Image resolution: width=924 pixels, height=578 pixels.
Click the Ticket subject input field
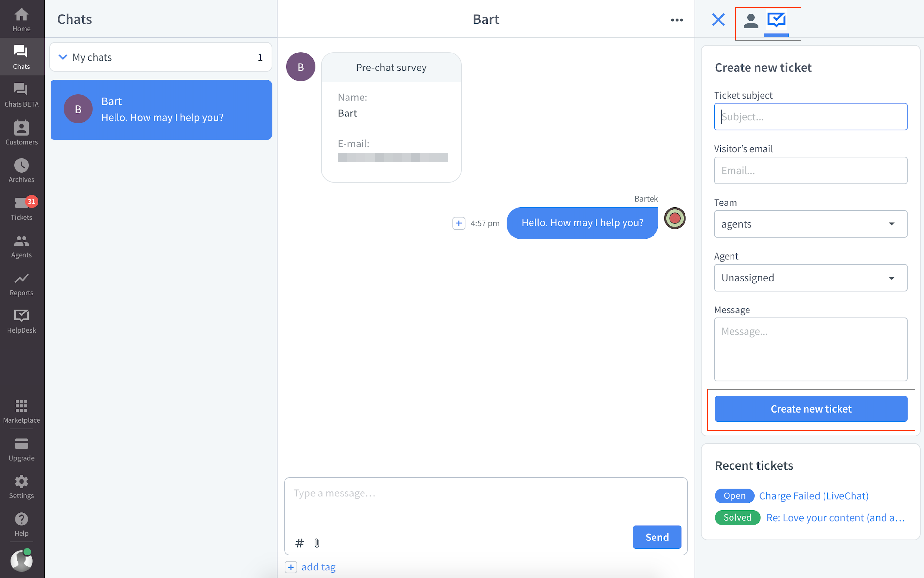tap(811, 116)
